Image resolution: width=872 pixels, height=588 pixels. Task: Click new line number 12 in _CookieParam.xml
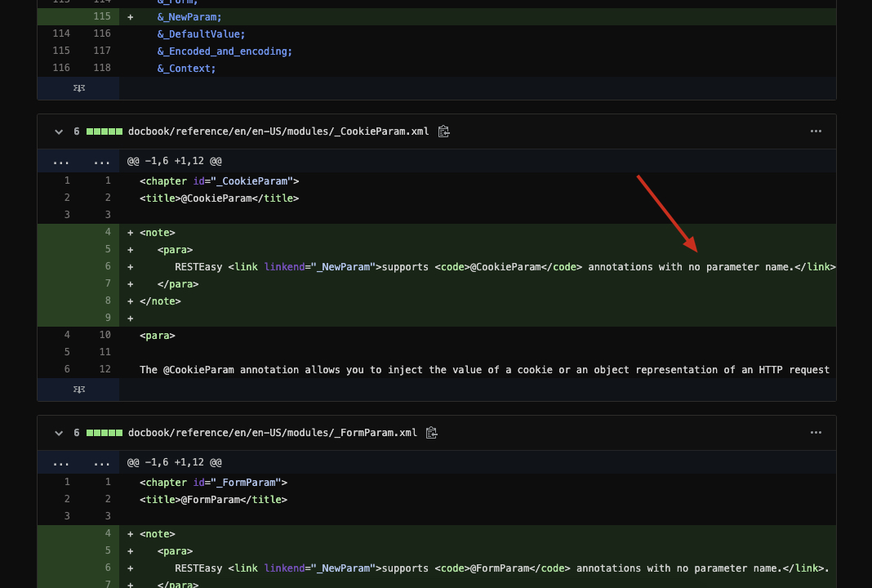pyautogui.click(x=105, y=369)
